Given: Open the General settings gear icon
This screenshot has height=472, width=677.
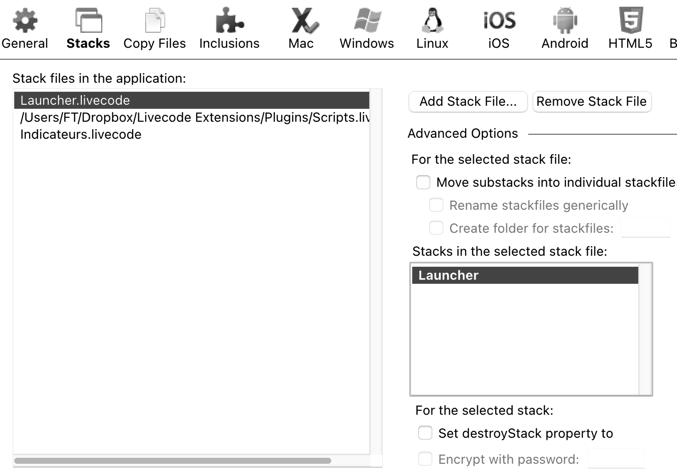Looking at the screenshot, I should click(x=24, y=21).
